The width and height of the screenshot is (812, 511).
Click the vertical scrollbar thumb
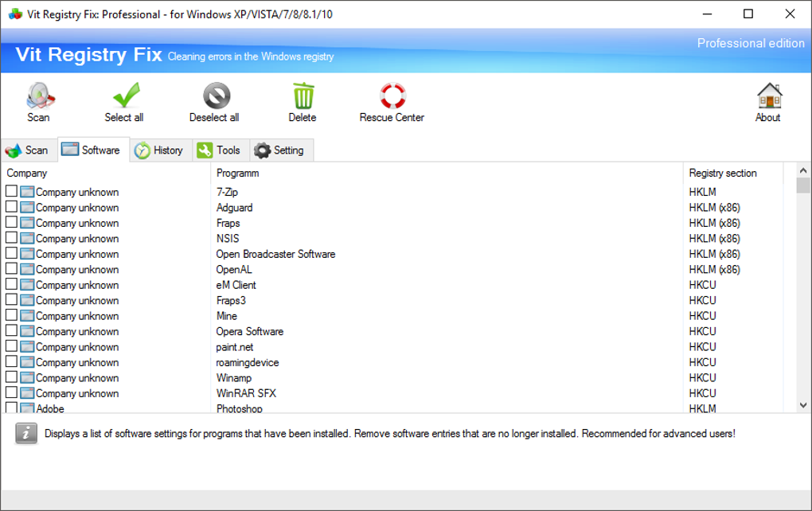pyautogui.click(x=803, y=185)
